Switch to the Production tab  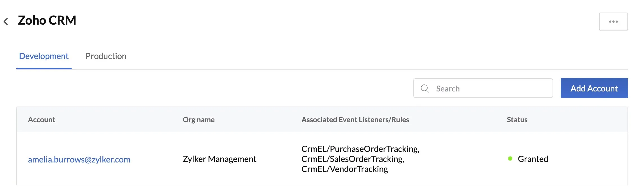pyautogui.click(x=106, y=56)
